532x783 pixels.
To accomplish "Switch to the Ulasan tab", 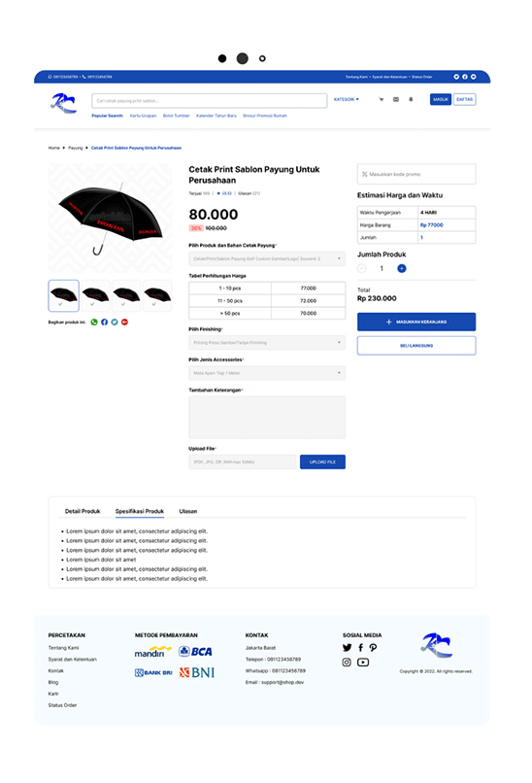I will (188, 511).
